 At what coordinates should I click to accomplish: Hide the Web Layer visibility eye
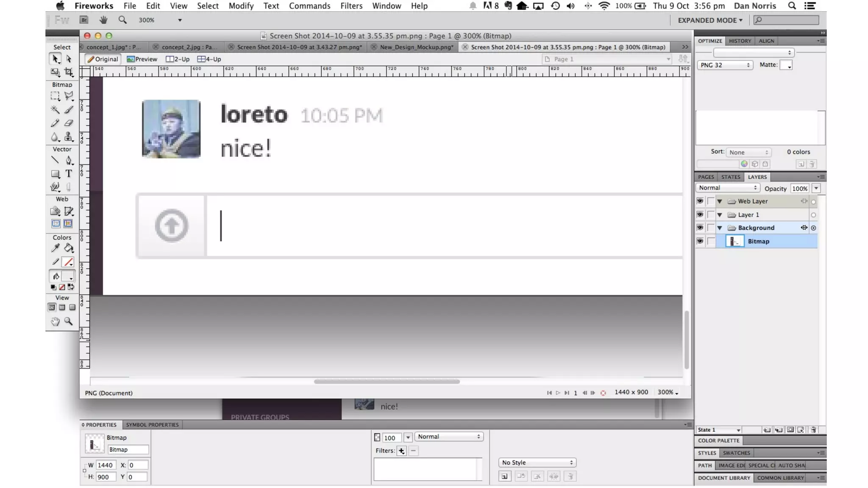point(700,201)
